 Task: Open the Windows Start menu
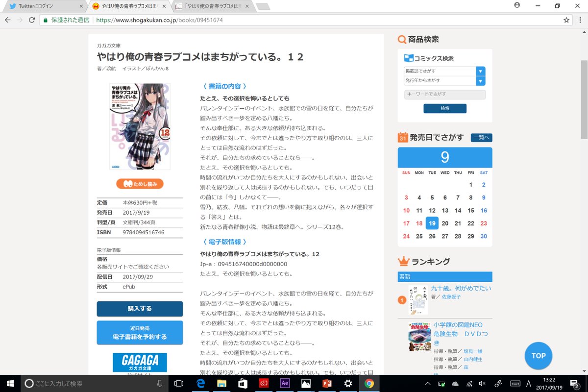(10, 383)
